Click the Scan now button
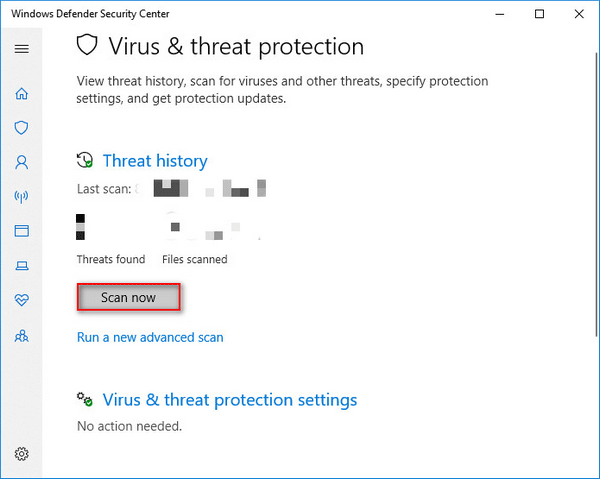600x479 pixels. pos(129,297)
